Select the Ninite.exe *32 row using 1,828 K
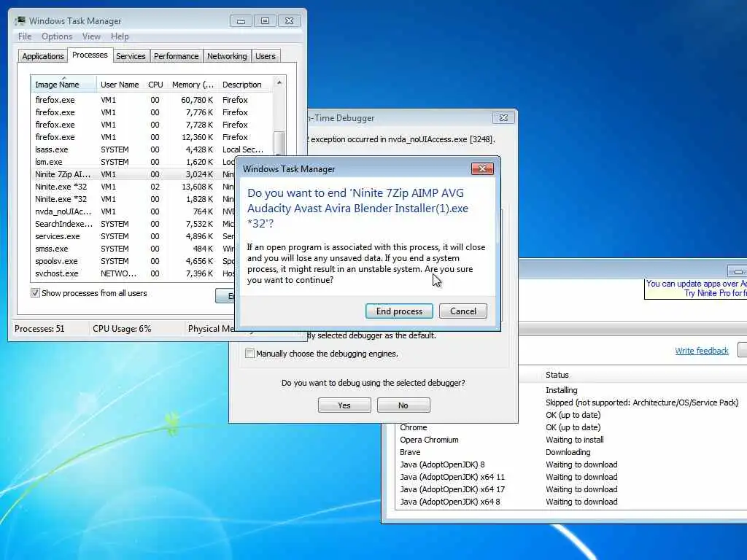 pyautogui.click(x=133, y=199)
